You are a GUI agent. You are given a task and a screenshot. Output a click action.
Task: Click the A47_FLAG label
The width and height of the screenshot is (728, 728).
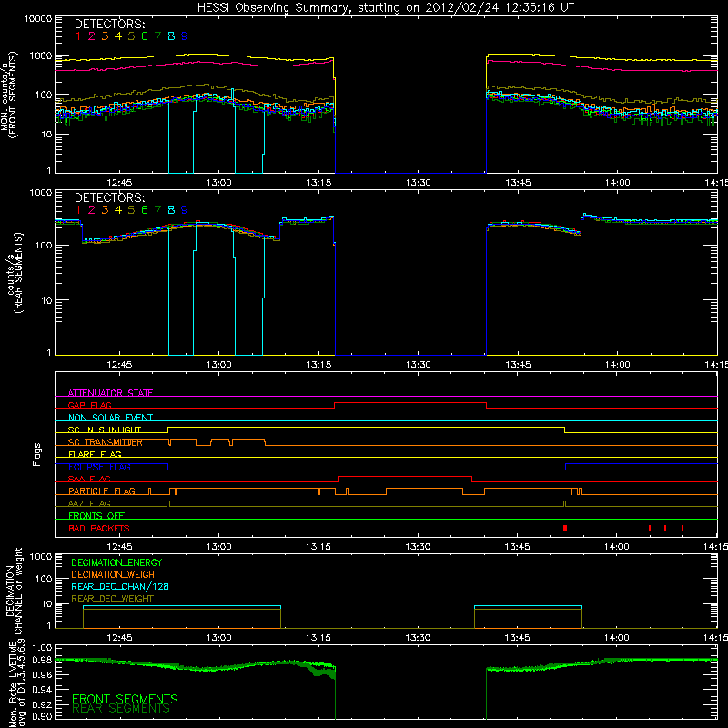pyautogui.click(x=89, y=503)
